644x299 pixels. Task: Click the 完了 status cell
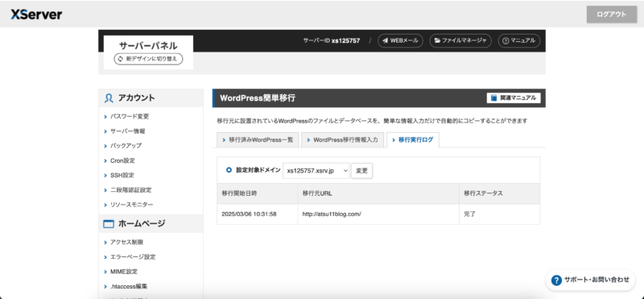click(499, 214)
